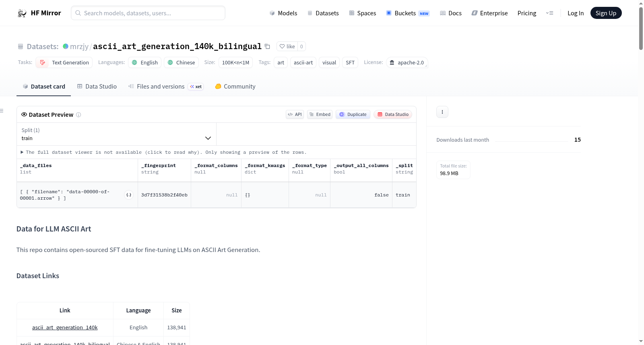This screenshot has width=644, height=345.
Task: Click the Dataset Links heading
Action: 38,276
